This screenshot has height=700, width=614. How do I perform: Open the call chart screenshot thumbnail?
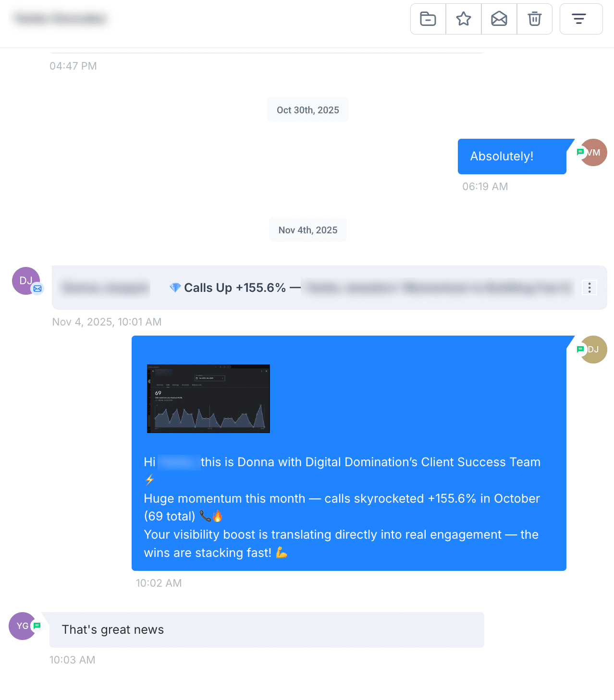point(209,398)
